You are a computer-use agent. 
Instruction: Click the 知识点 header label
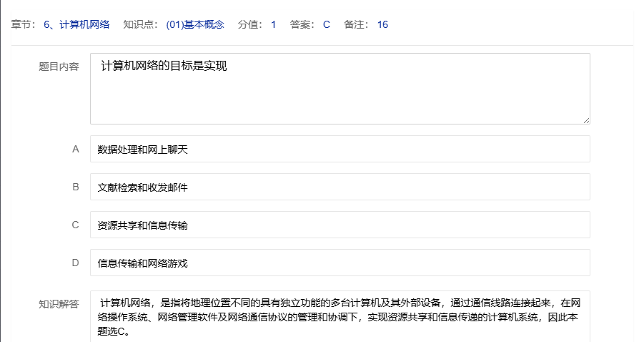pos(139,25)
